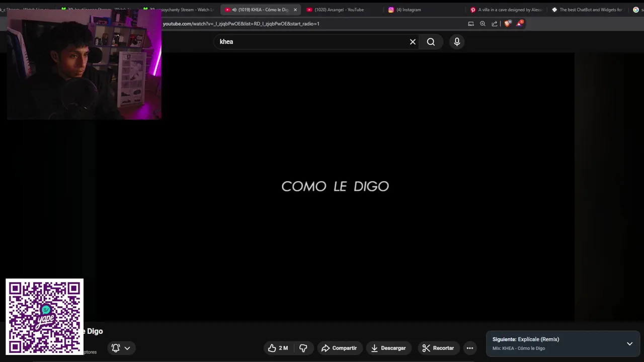The height and width of the screenshot is (362, 644).
Task: Click the Descargar download button
Action: 388,348
